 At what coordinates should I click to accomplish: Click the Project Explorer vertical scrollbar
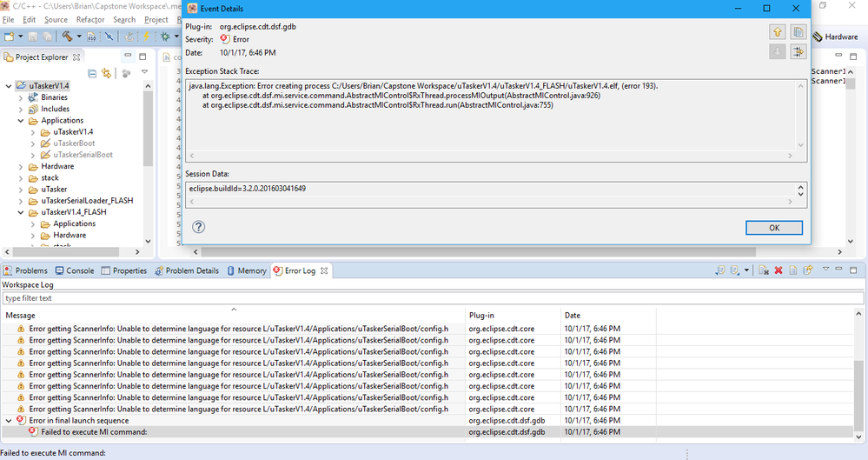coord(148,129)
